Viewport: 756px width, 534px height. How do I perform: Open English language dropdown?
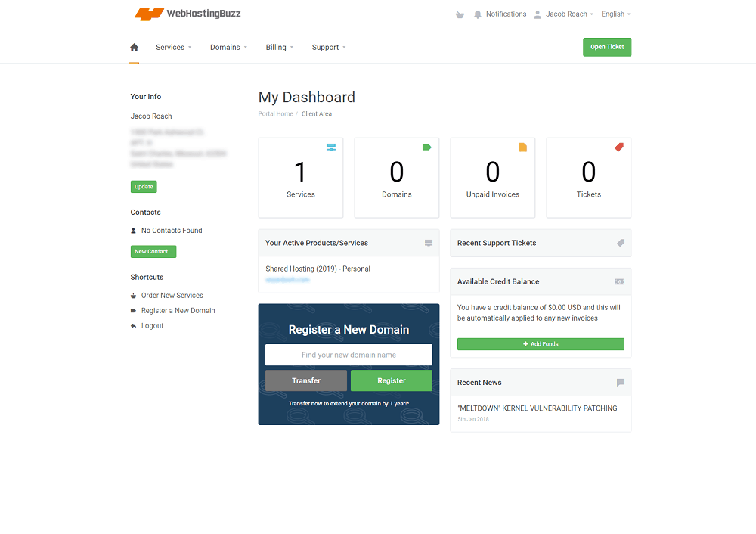pos(615,14)
